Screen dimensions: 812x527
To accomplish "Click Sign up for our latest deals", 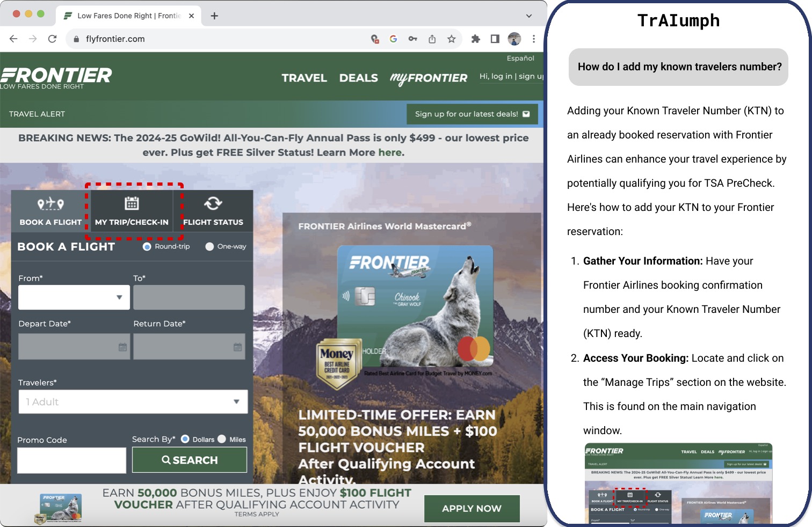I will tap(473, 114).
